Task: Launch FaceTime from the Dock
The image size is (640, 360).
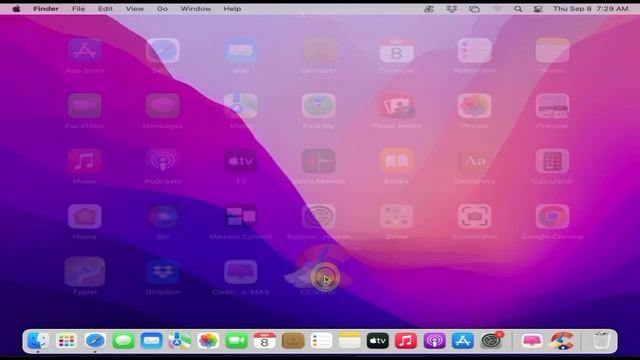Action: coord(236,340)
